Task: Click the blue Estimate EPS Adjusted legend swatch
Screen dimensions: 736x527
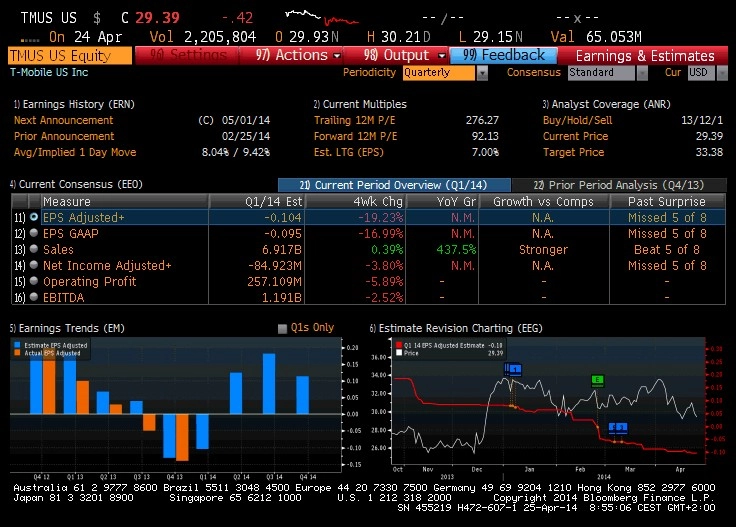Action: (17, 345)
